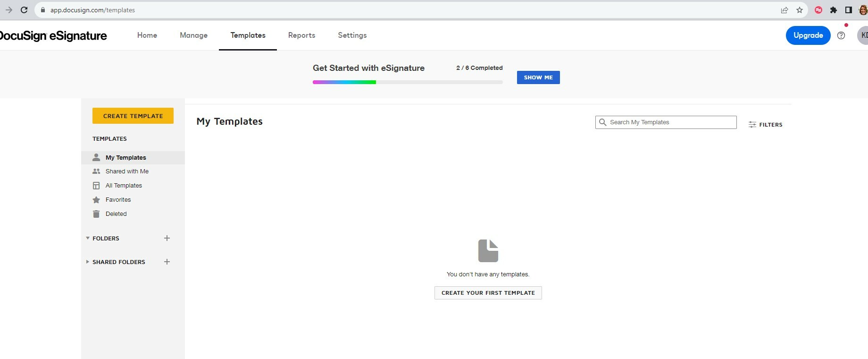Open the browser extensions puzzle icon
The width and height of the screenshot is (868, 359).
[x=834, y=10]
